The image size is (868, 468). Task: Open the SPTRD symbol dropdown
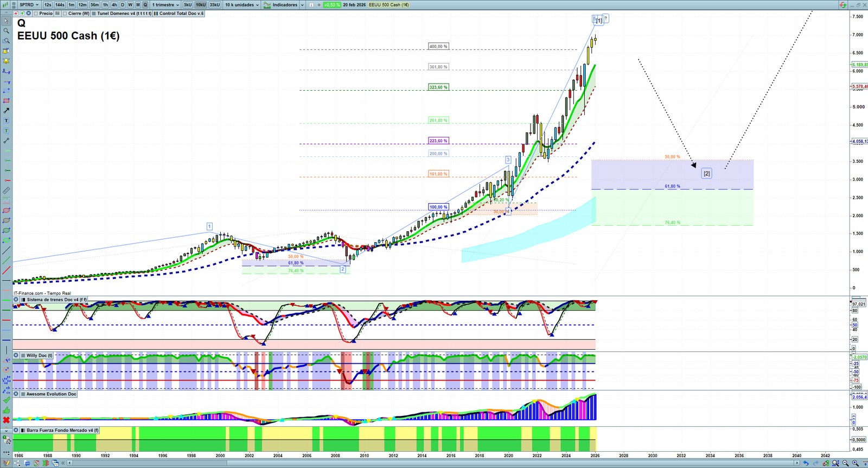29,5
